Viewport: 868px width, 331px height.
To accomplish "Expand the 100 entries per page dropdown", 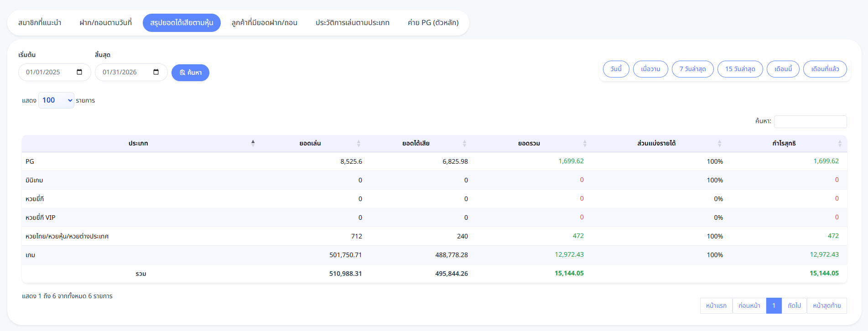I will [57, 100].
